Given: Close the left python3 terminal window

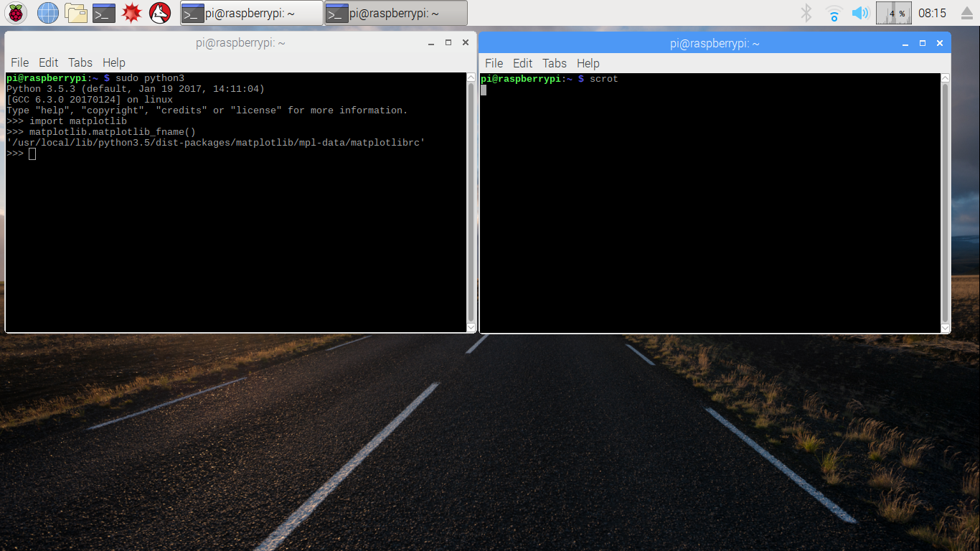Looking at the screenshot, I should tap(466, 43).
